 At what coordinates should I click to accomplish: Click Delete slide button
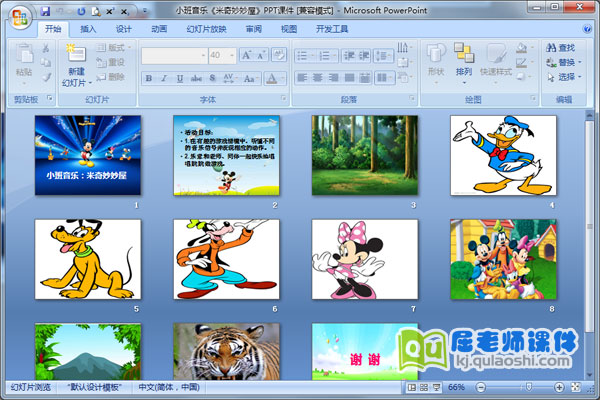pyautogui.click(x=110, y=77)
